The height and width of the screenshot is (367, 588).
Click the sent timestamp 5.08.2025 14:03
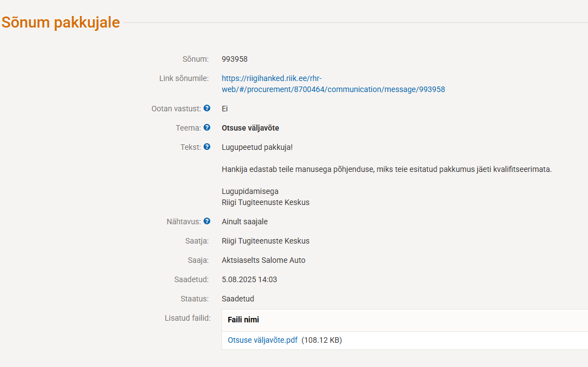click(249, 279)
